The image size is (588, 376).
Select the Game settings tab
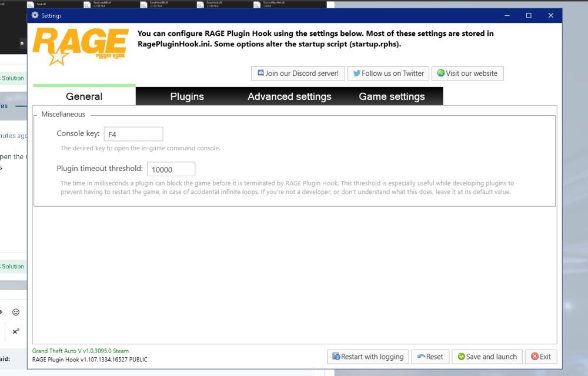392,96
